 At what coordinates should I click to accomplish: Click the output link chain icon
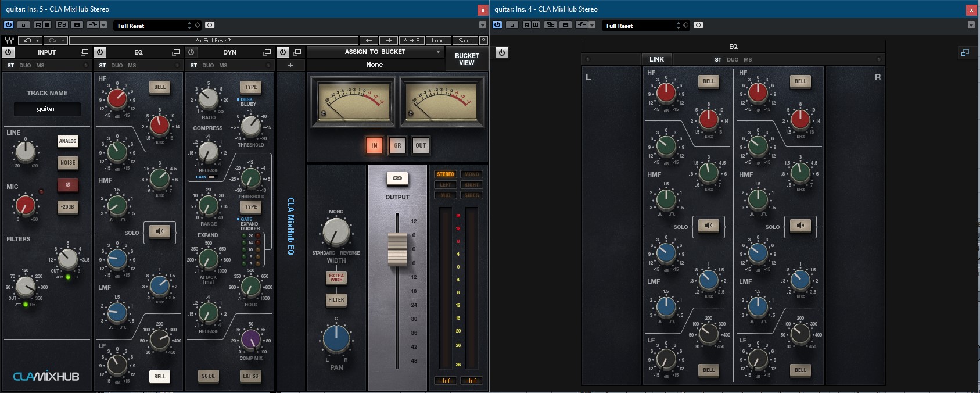[x=397, y=178]
